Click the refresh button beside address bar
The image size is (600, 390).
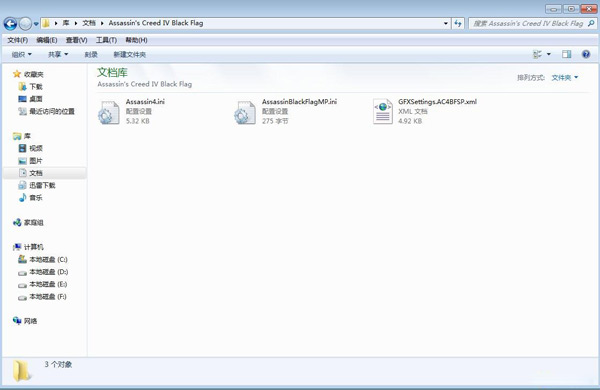pyautogui.click(x=458, y=23)
